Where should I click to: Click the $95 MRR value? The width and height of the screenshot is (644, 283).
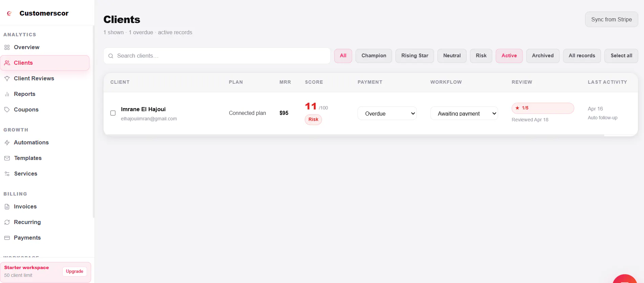[x=284, y=113]
